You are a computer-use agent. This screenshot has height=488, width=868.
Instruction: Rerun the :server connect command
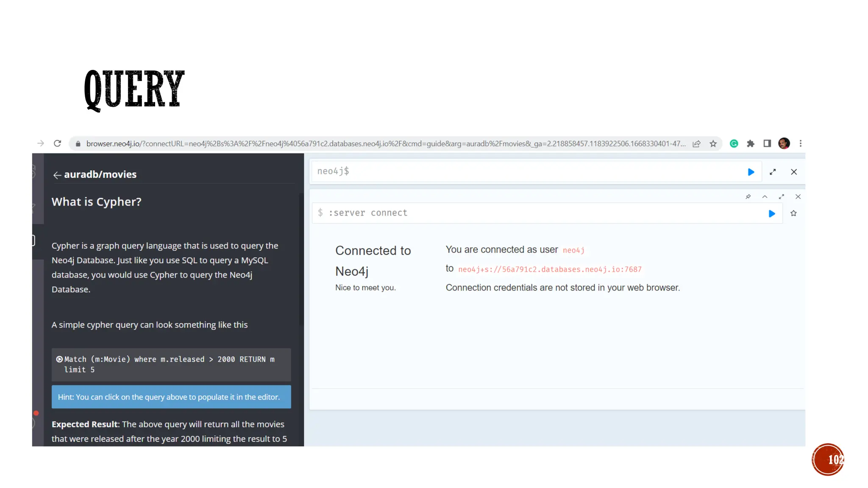point(771,213)
